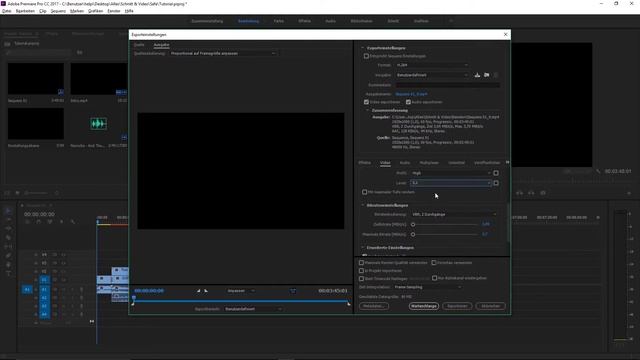Open the Level dropdown
This screenshot has height=360, width=640.
(451, 183)
